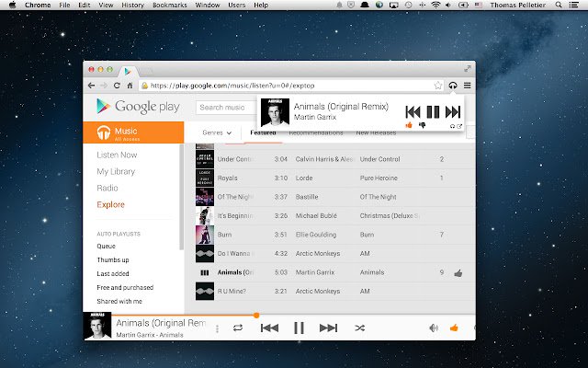Click the Michael Bublé artist name
The width and height of the screenshot is (588, 368).
pyautogui.click(x=316, y=215)
